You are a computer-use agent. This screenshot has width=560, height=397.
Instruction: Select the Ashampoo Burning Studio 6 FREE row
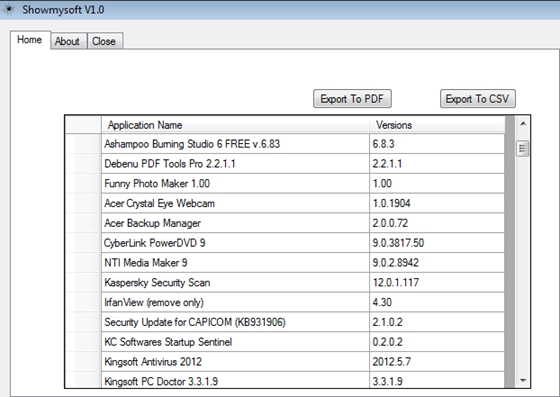(x=285, y=144)
